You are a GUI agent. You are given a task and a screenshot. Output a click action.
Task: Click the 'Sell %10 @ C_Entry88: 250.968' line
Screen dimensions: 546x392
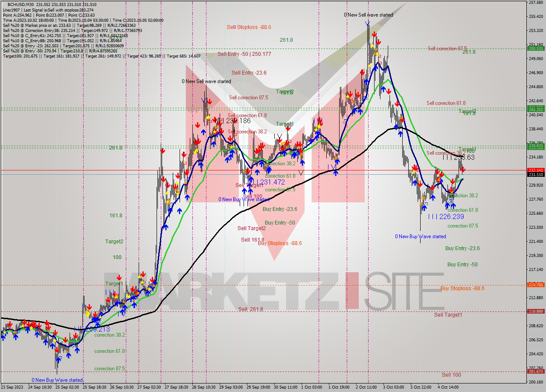click(62, 40)
